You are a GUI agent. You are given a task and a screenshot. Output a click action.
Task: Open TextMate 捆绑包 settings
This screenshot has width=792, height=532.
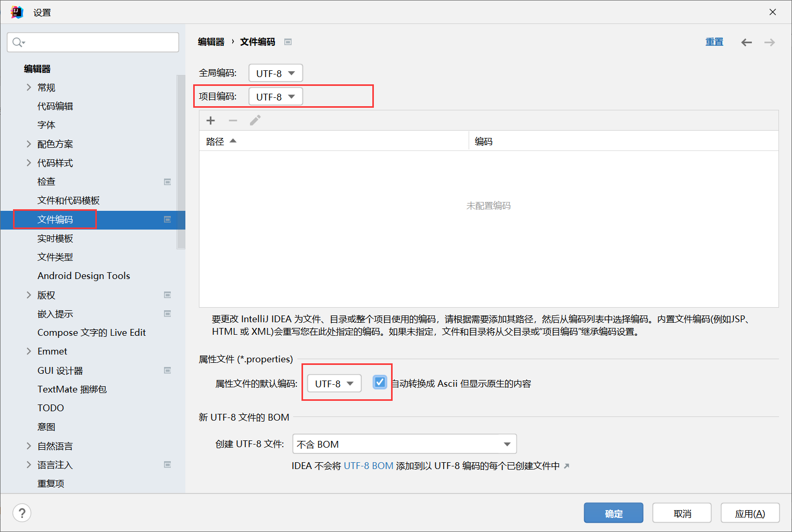pyautogui.click(x=72, y=389)
